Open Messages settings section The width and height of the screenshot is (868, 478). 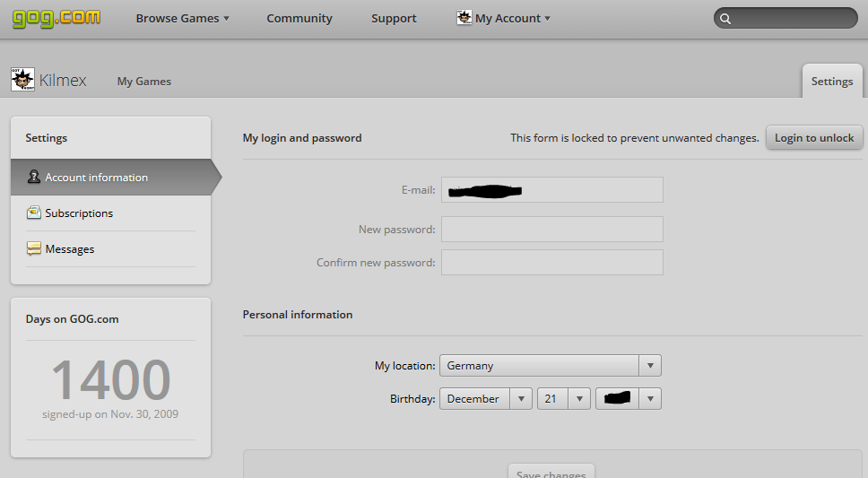tap(110, 249)
